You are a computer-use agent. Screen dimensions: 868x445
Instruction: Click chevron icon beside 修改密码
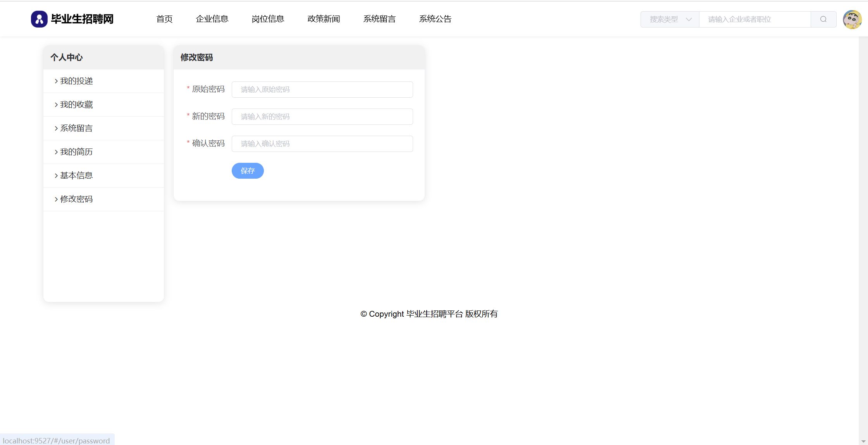tap(56, 199)
